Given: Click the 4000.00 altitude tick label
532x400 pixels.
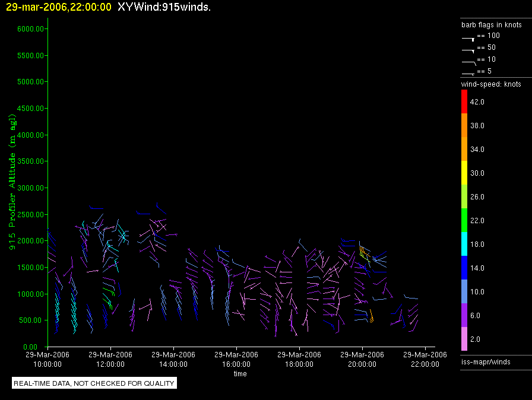Looking at the screenshot, I should pos(30,135).
